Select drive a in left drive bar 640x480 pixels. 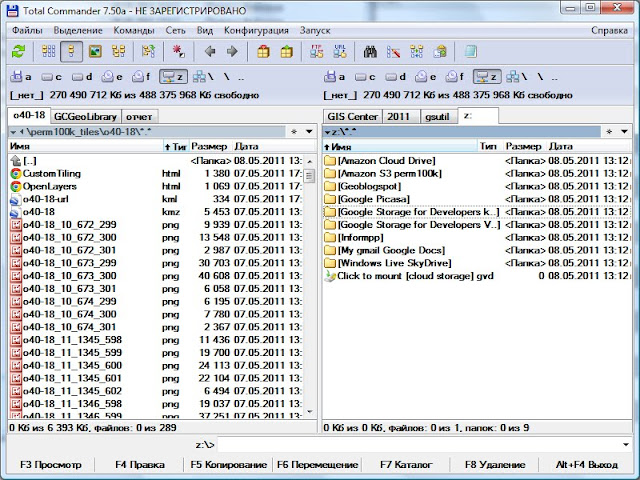point(21,77)
